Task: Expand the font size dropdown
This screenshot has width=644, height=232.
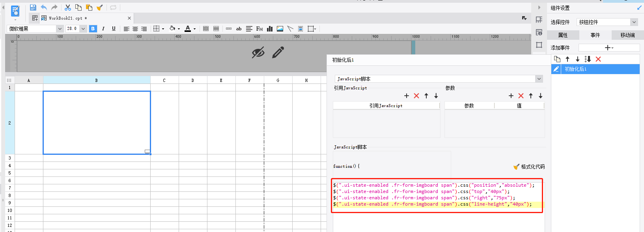Action: [83, 29]
